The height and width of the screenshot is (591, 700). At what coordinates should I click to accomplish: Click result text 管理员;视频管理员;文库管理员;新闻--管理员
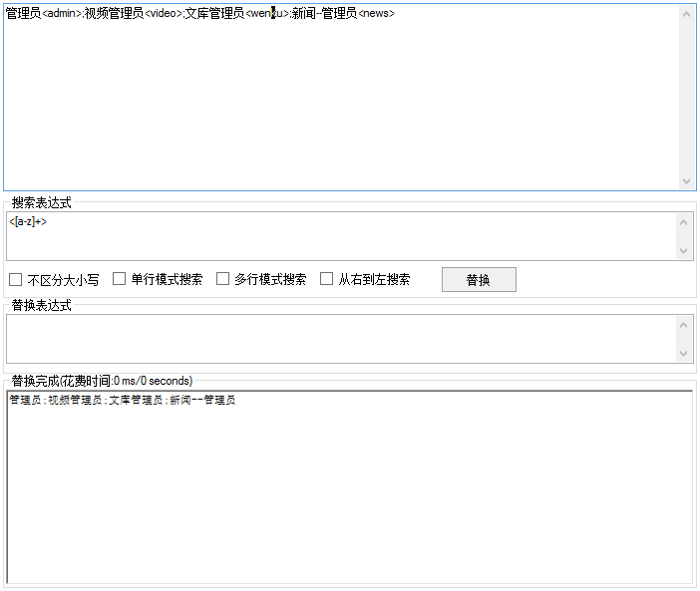(123, 400)
